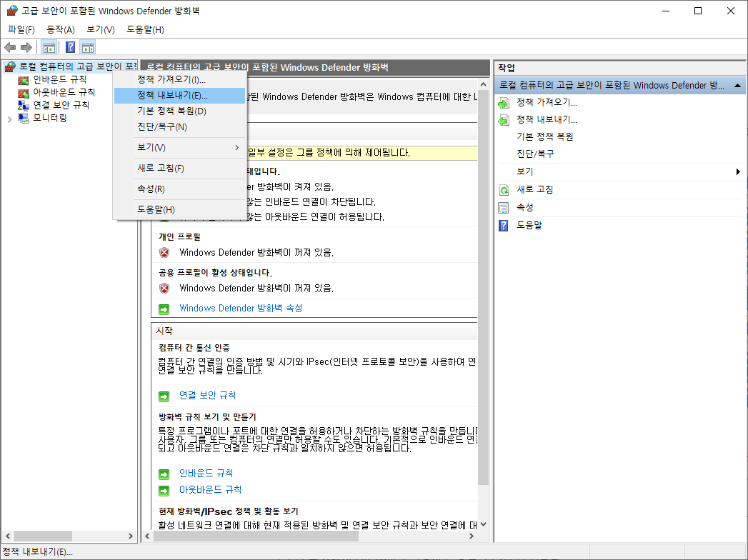This screenshot has height=560, width=748.
Task: Click 기본 정책 복원 in 작업 pane
Action: click(x=545, y=137)
